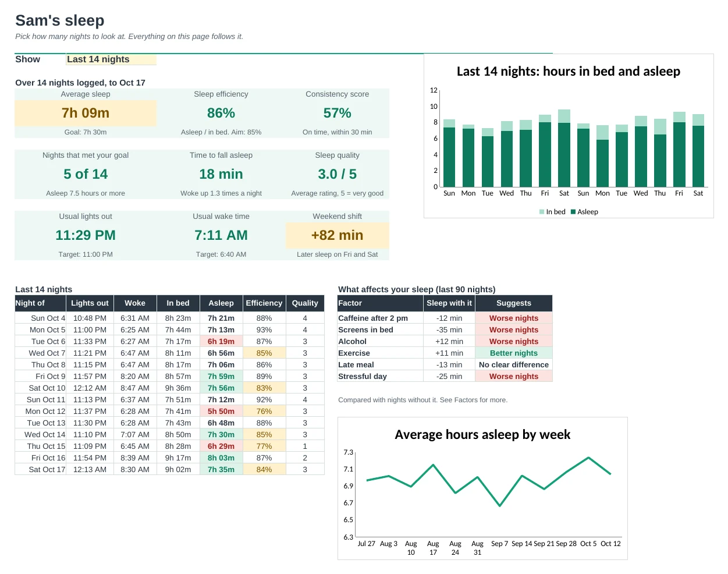728x574 pixels.
Task: Select the 76% efficiency cell
Action: (264, 412)
